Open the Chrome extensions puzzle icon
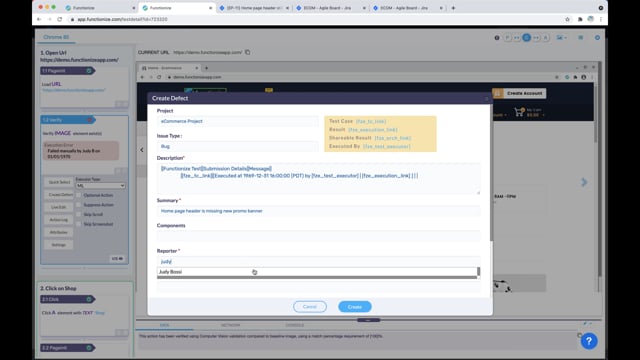640x360 pixels. [580, 19]
